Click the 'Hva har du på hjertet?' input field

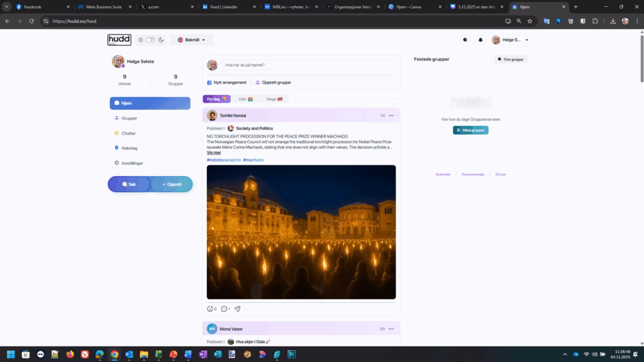coord(308,65)
